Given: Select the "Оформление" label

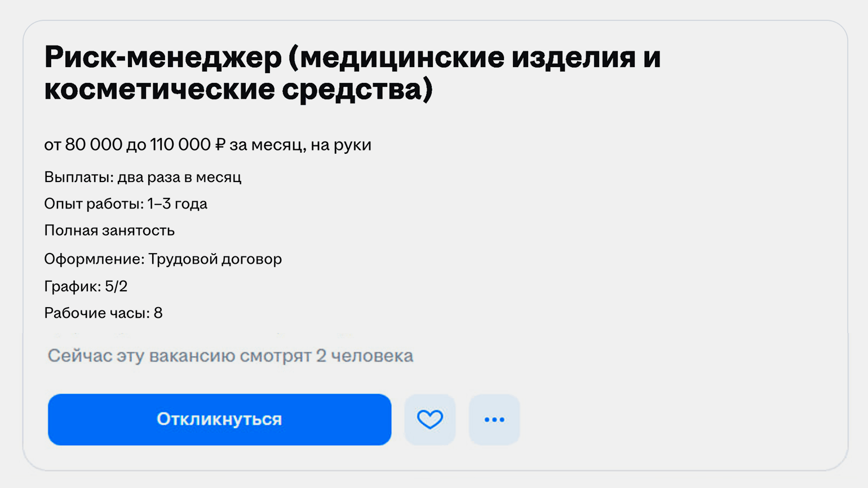Looking at the screenshot, I should (x=93, y=259).
